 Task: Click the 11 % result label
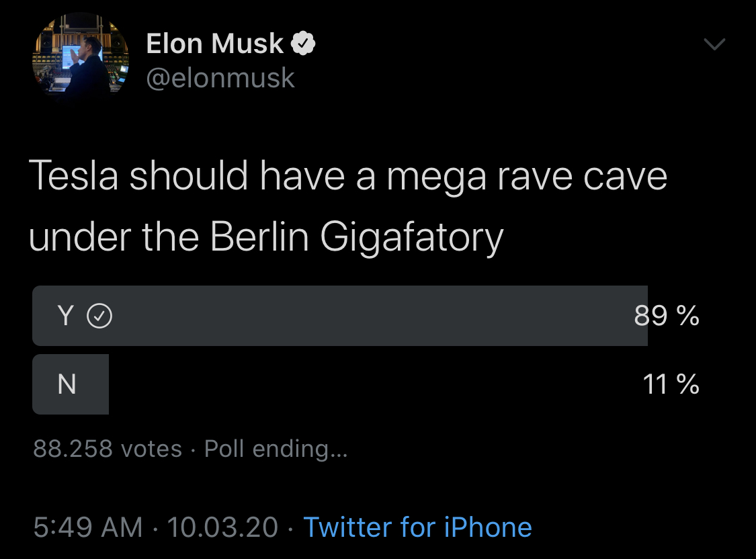pyautogui.click(x=671, y=384)
